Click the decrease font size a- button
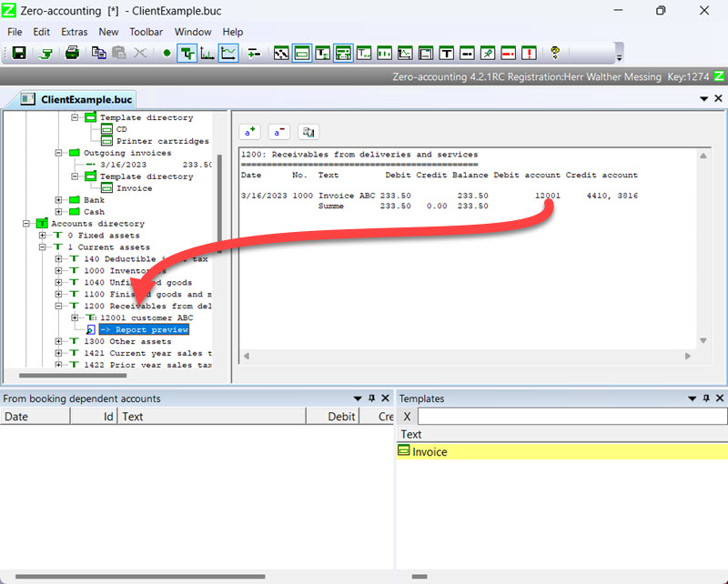728x584 pixels. coord(279,131)
